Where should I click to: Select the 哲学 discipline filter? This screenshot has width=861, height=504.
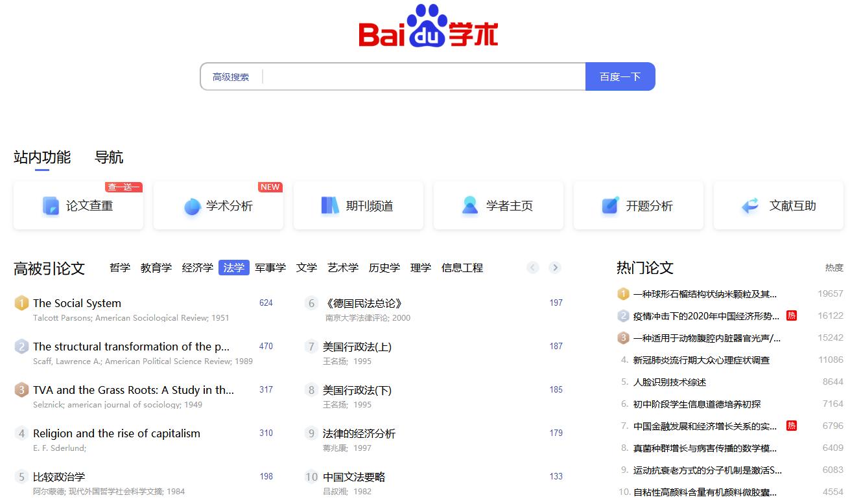pos(120,268)
